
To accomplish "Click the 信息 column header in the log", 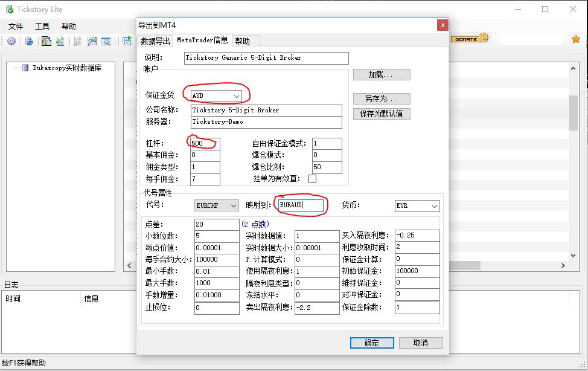I will 91,299.
